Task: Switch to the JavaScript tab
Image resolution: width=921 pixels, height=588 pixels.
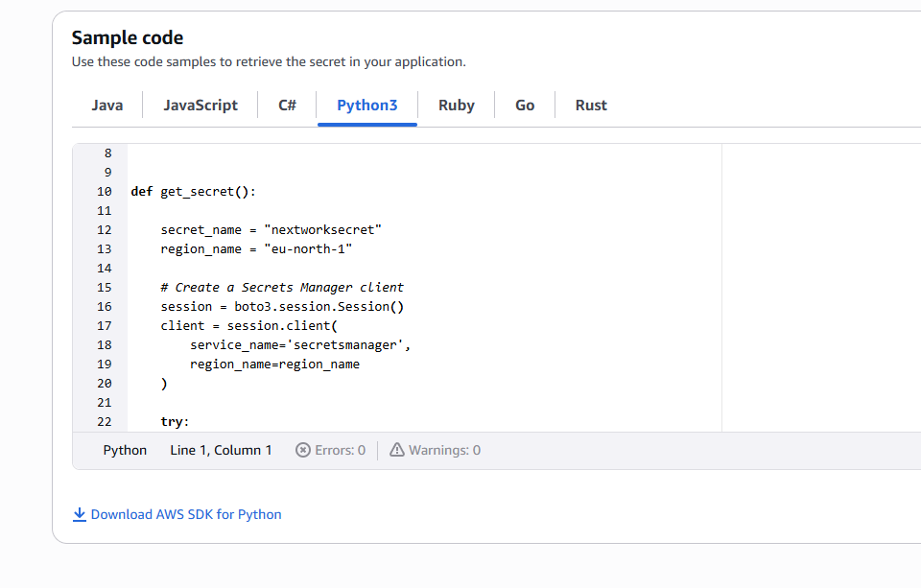Action: click(200, 106)
